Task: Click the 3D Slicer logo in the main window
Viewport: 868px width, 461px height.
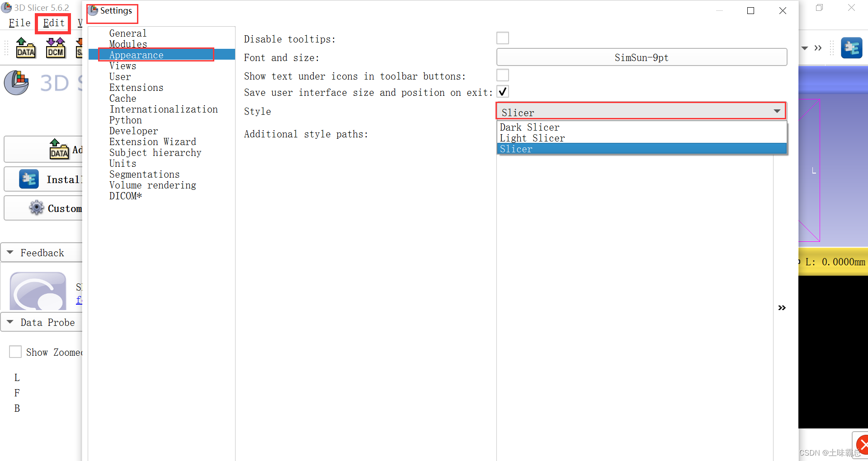Action: pos(17,82)
